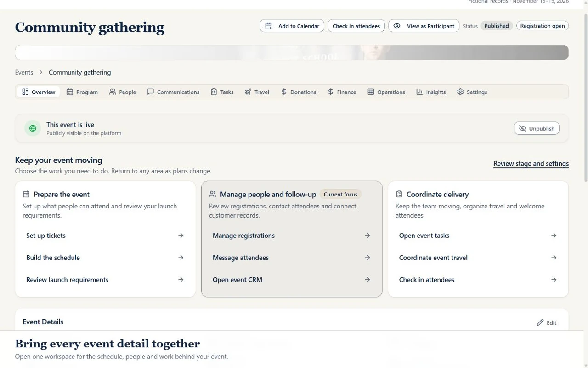The width and height of the screenshot is (588, 368).
Task: Click the clipboard icon beside Coordinate delivery
Action: [x=399, y=194]
